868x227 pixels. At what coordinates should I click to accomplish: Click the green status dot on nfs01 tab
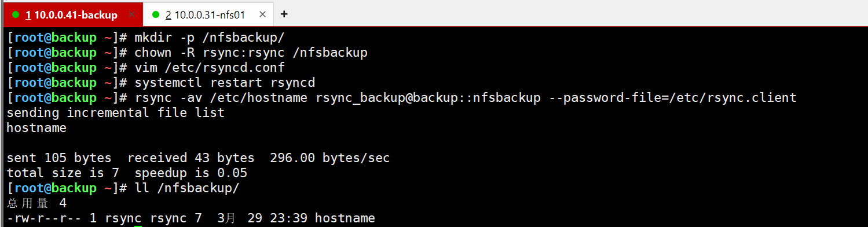[x=156, y=14]
